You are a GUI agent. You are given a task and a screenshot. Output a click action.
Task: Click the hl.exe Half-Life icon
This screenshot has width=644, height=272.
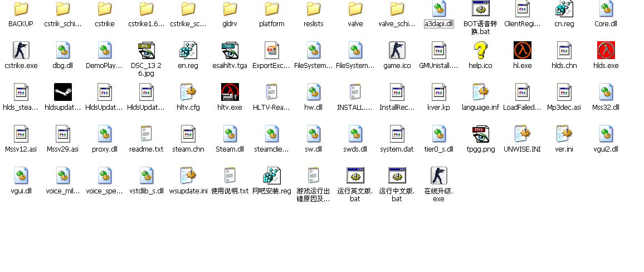522,50
